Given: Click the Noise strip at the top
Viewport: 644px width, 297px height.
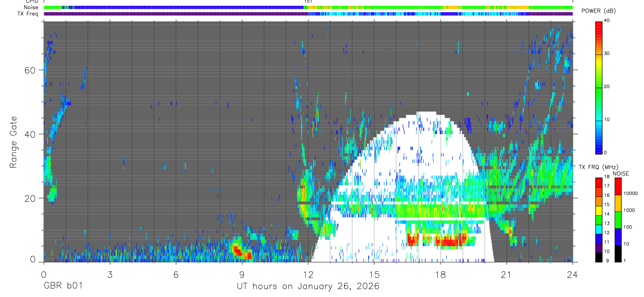Looking at the screenshot, I should click(308, 7).
